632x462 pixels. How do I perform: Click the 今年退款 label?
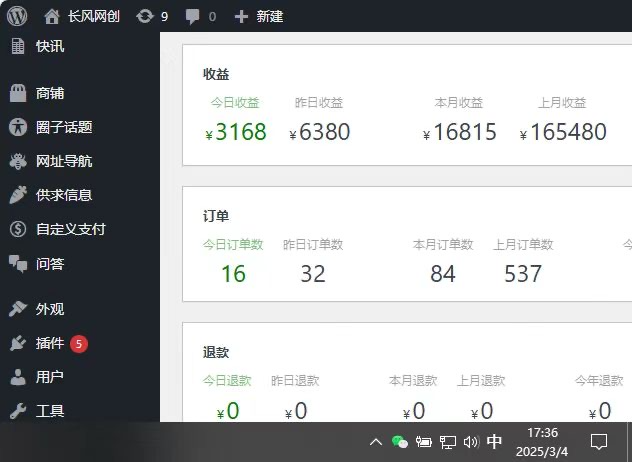click(599, 381)
